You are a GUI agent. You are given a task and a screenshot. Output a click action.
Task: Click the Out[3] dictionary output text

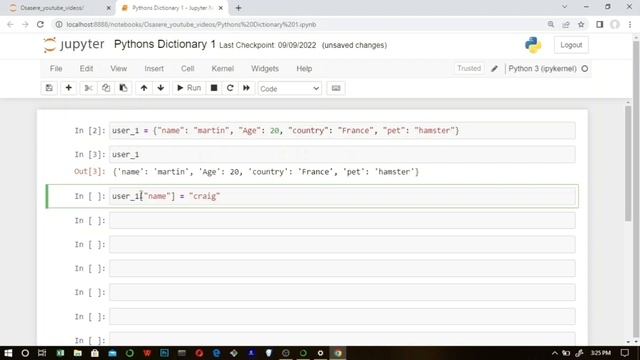(x=266, y=172)
